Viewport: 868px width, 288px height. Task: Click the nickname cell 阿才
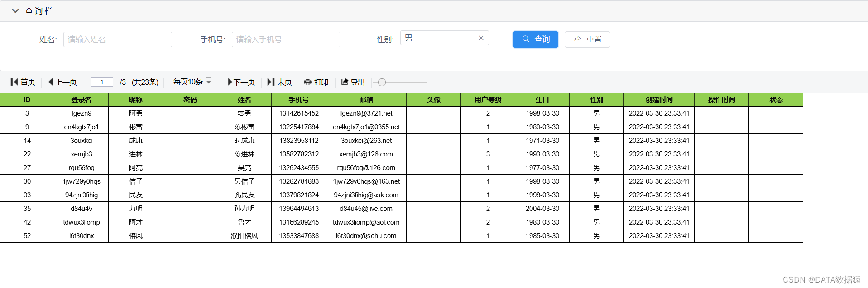pyautogui.click(x=136, y=222)
